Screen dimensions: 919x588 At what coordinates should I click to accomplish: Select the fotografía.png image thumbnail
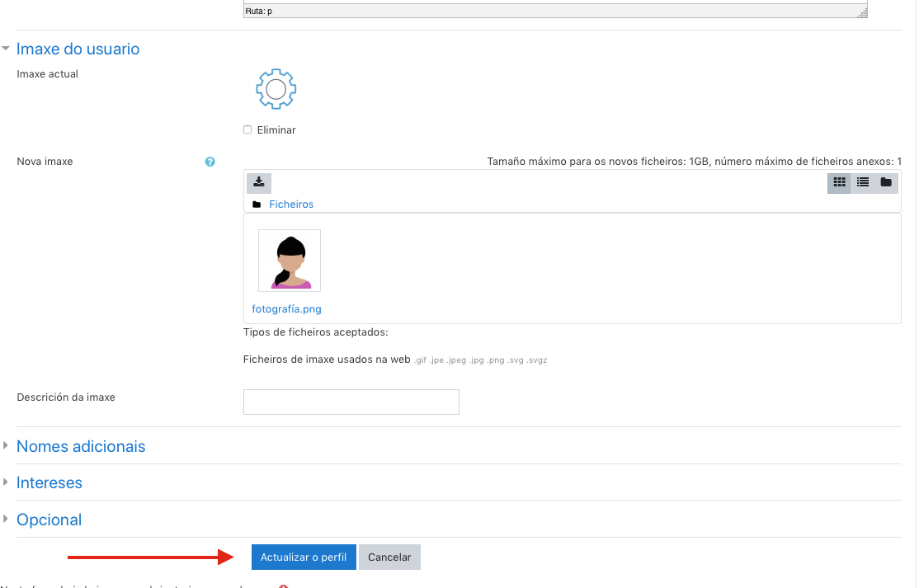(290, 261)
